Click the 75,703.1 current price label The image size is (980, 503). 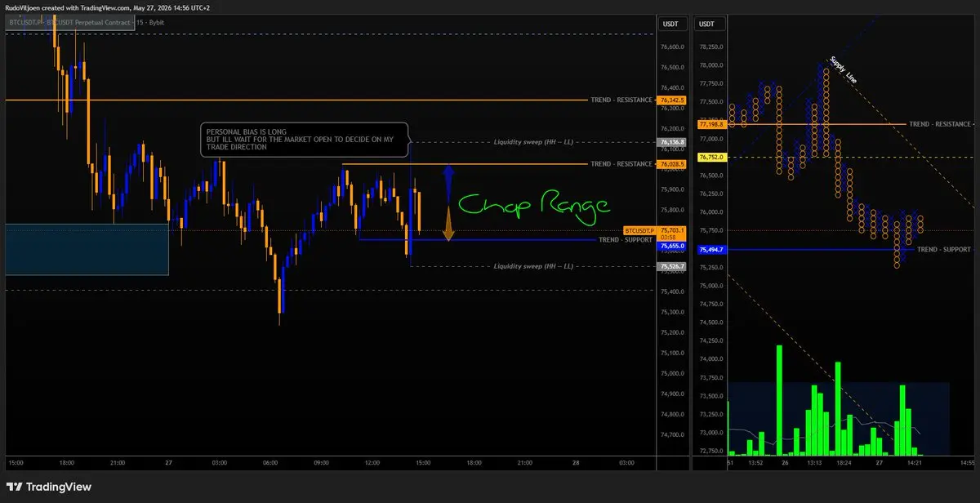pos(672,231)
